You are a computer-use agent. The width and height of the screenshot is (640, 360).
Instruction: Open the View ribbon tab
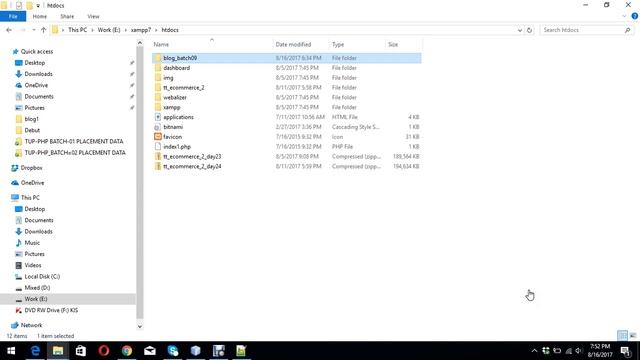click(x=93, y=16)
